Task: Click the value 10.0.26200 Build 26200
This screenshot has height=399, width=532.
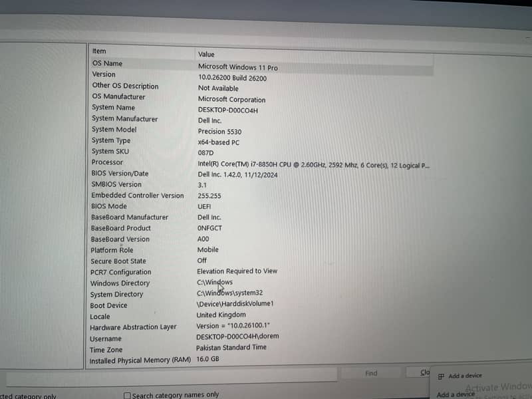Action: pyautogui.click(x=232, y=78)
